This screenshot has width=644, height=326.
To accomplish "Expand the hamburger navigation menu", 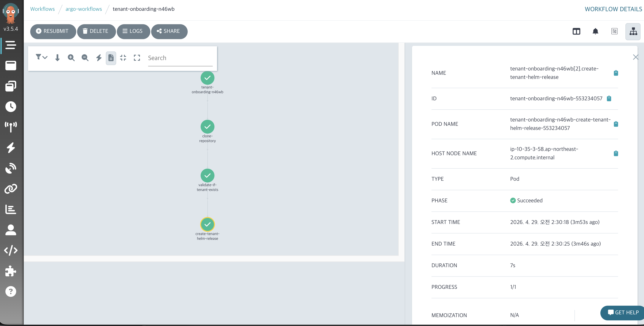I will click(11, 45).
